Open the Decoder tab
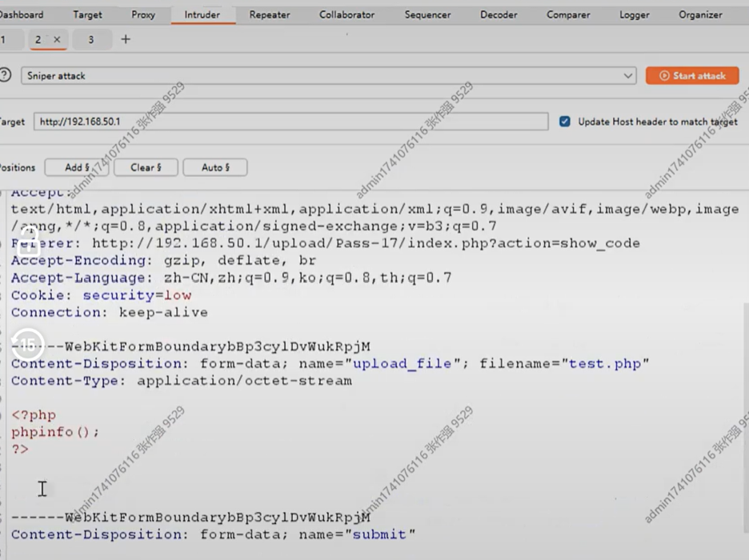 click(499, 14)
